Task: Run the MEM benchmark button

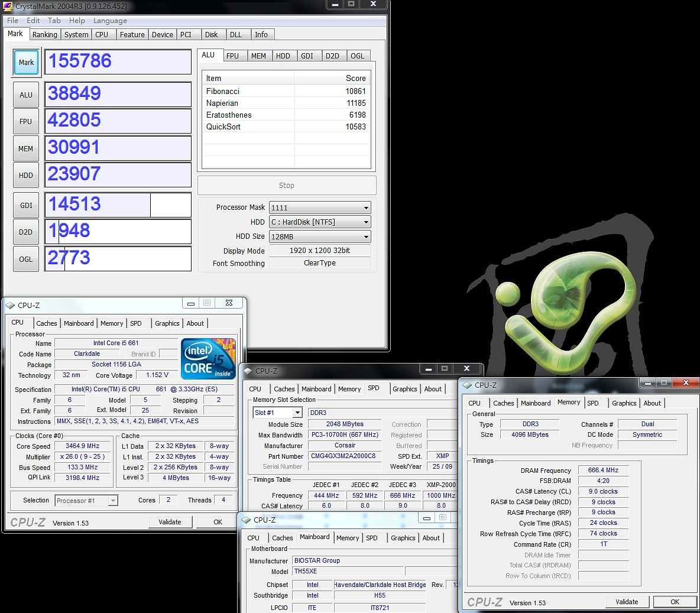Action: click(26, 149)
